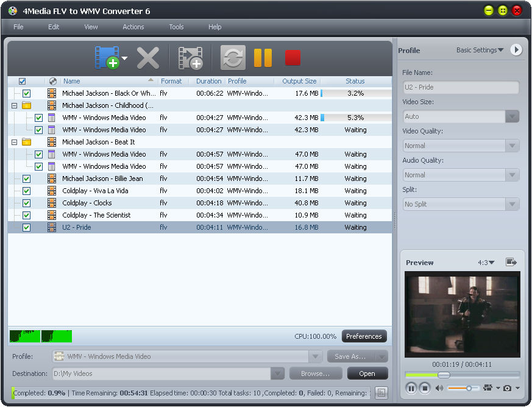Adjust the preview volume slider

click(463, 388)
